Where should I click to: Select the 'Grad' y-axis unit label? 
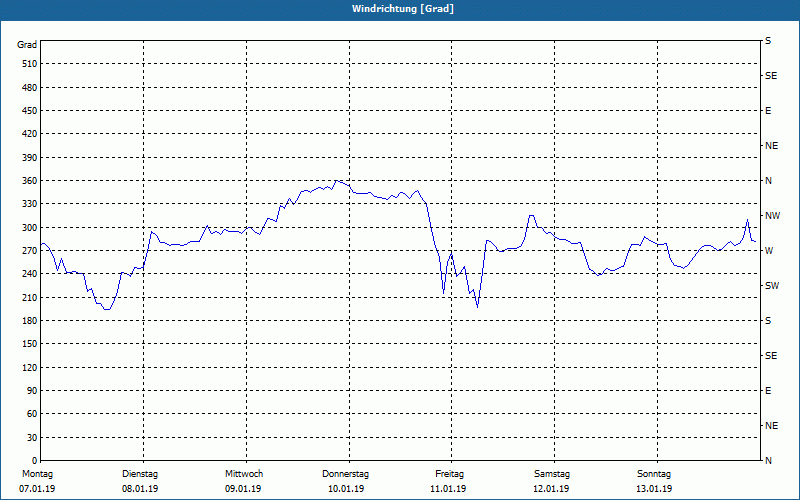[27, 45]
